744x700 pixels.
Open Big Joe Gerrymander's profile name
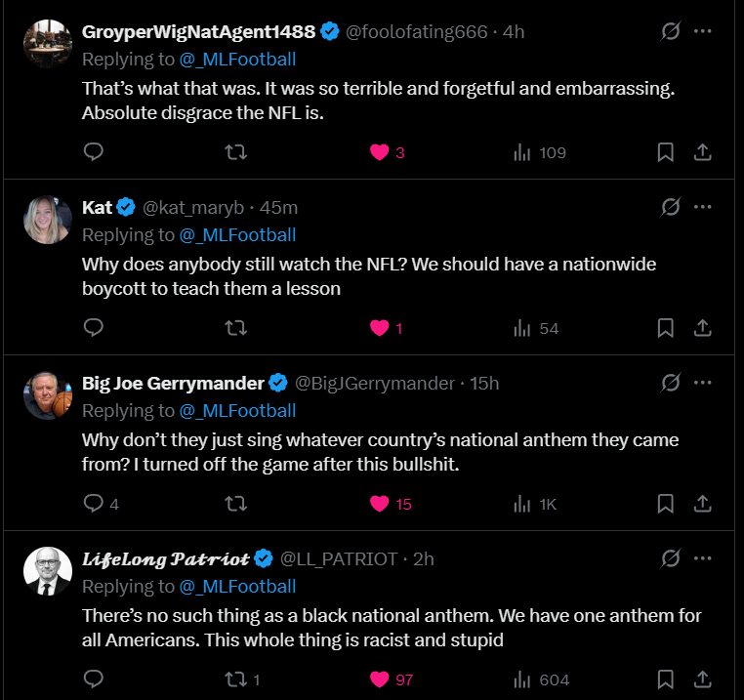tap(174, 383)
